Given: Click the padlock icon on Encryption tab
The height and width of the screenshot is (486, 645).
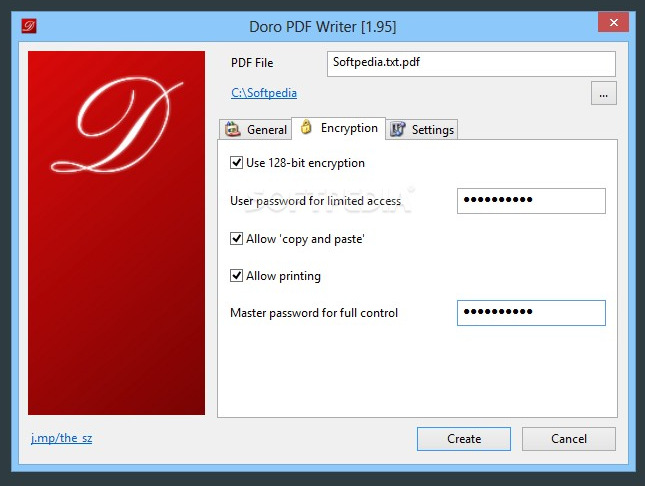Looking at the screenshot, I should click(306, 127).
